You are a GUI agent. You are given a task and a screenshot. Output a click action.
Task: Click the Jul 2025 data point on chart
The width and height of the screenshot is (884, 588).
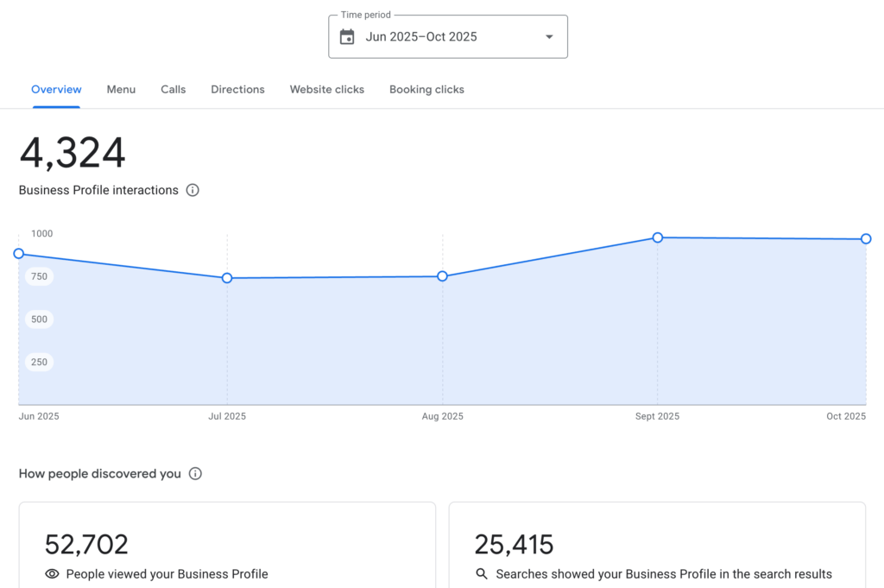(x=226, y=278)
